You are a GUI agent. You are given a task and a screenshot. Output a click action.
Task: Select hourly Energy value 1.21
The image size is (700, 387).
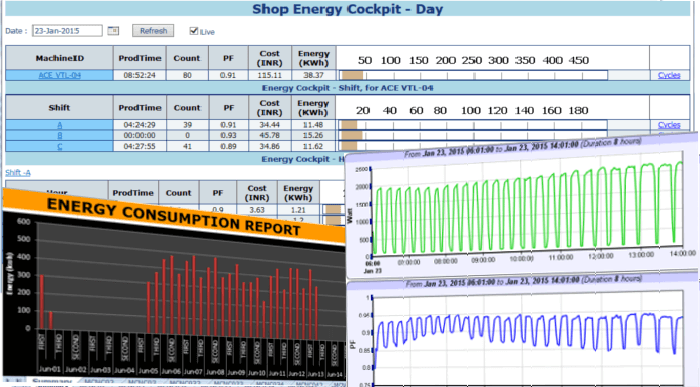pyautogui.click(x=298, y=210)
